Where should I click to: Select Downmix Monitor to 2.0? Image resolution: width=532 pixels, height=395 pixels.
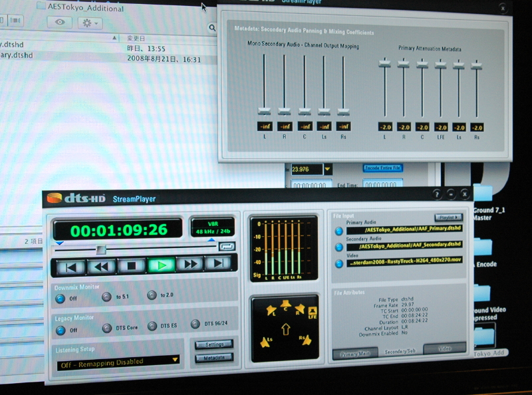coord(152,295)
